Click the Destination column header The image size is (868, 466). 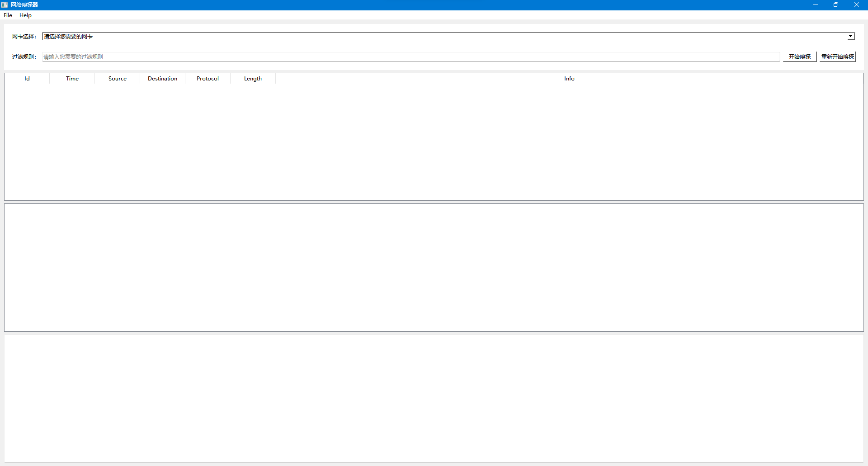click(163, 79)
